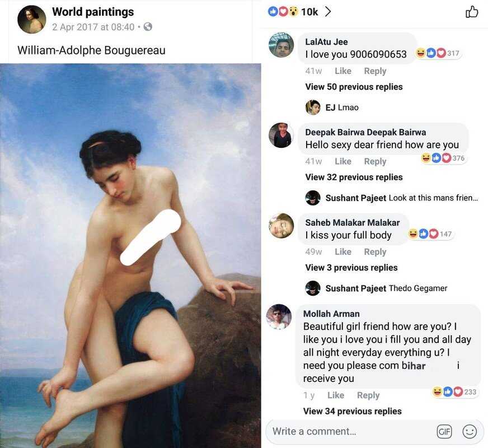Click reactions on Deepak Bairwa's comment
488x448 pixels.
(x=443, y=158)
